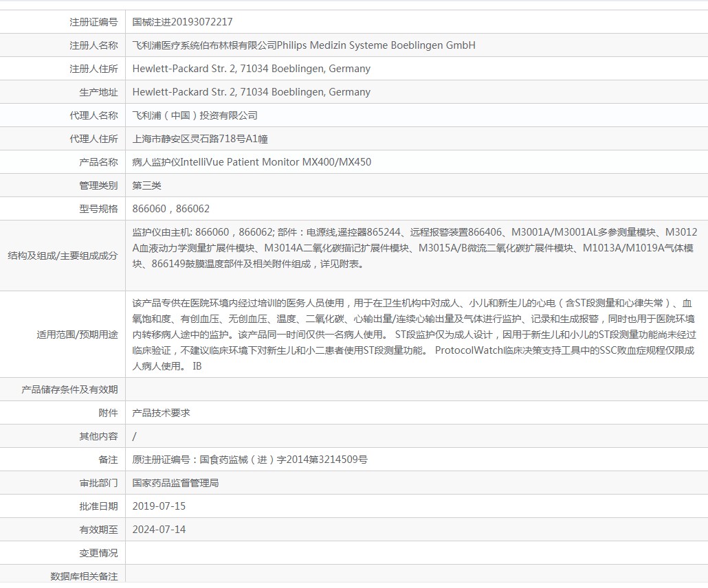This screenshot has width=708, height=588.
Task: Click the 变更情况 label
Action: [x=98, y=553]
